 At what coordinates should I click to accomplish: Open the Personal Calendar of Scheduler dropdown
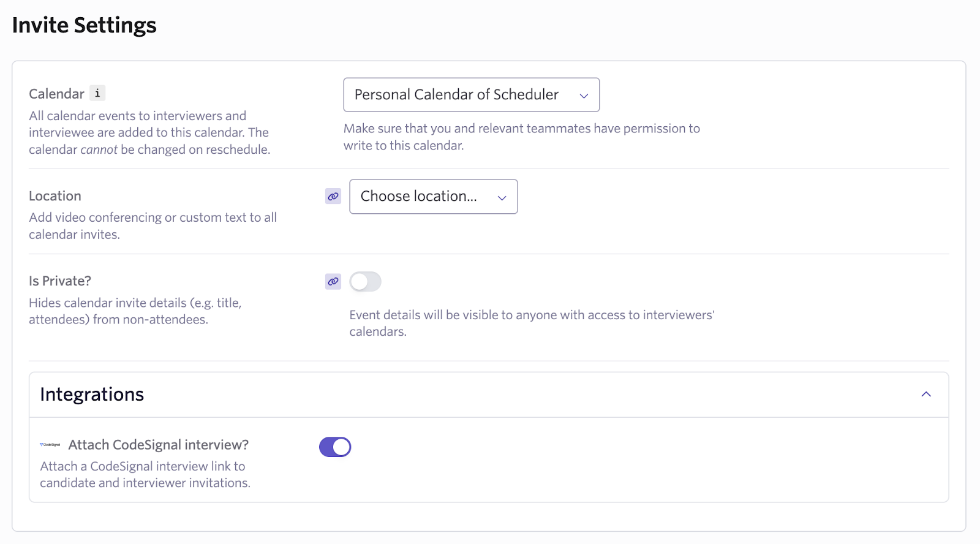[x=472, y=95]
